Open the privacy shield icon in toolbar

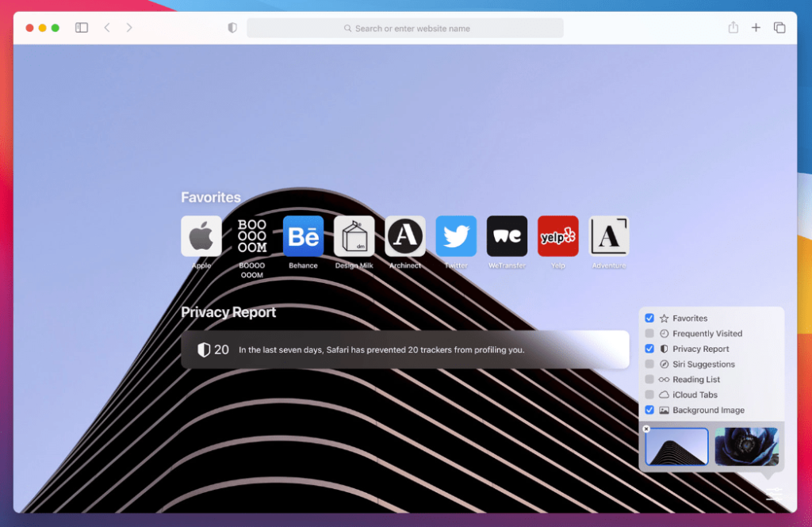pyautogui.click(x=232, y=28)
